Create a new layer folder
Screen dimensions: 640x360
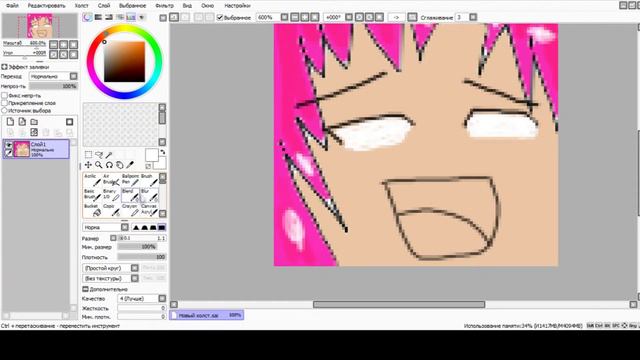[x=34, y=122]
